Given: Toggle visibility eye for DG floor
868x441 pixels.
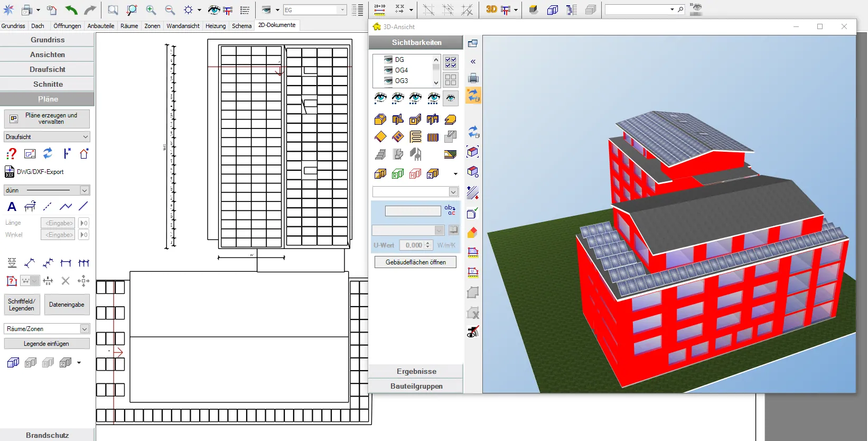Looking at the screenshot, I should [388, 60].
